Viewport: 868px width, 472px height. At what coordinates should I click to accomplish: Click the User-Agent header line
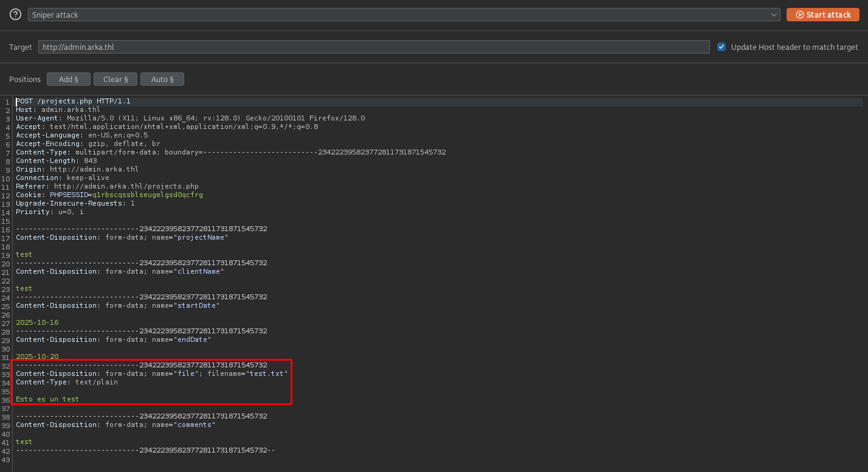pyautogui.click(x=190, y=118)
